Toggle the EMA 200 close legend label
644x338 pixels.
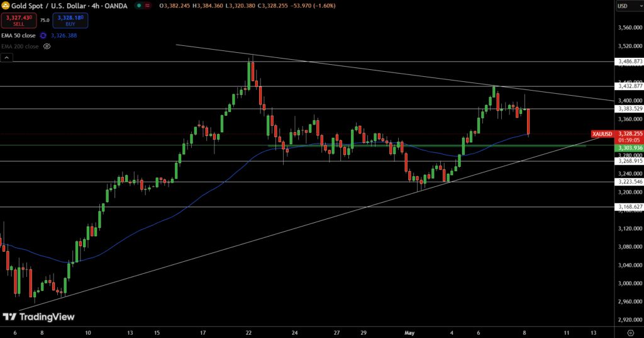coord(20,47)
